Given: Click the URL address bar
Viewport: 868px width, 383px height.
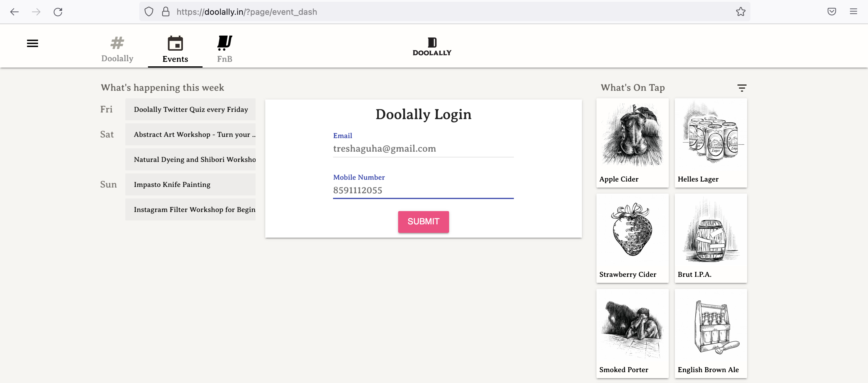Looking at the screenshot, I should click(445, 12).
